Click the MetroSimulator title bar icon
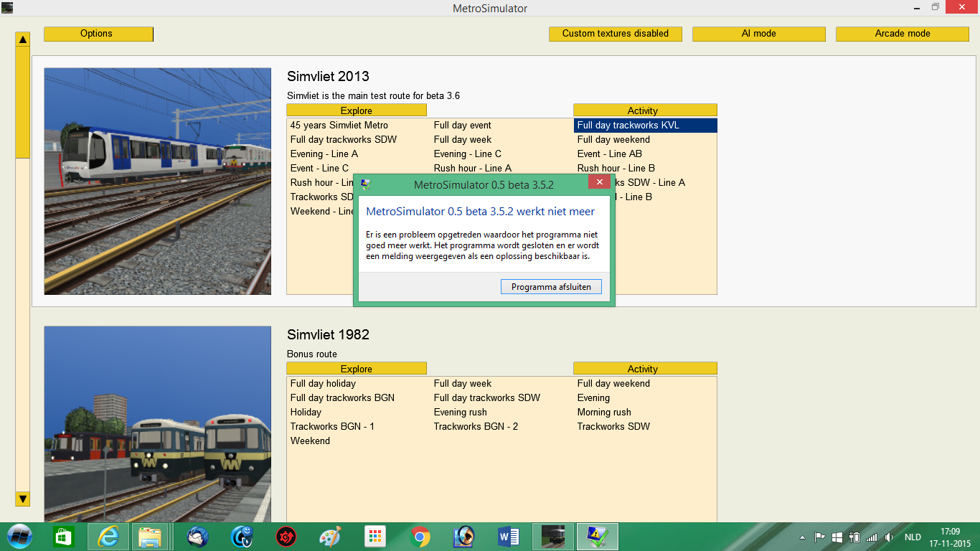980x551 pixels. point(7,8)
